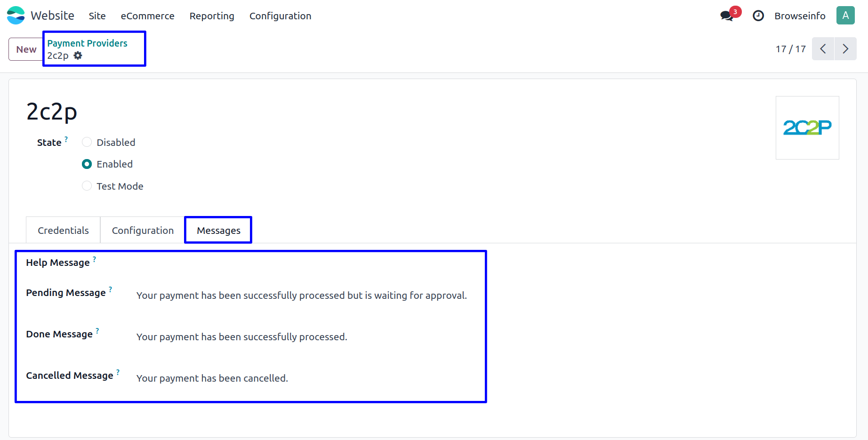Click the Odoo Website app logo
Image resolution: width=868 pixels, height=440 pixels.
pos(16,16)
